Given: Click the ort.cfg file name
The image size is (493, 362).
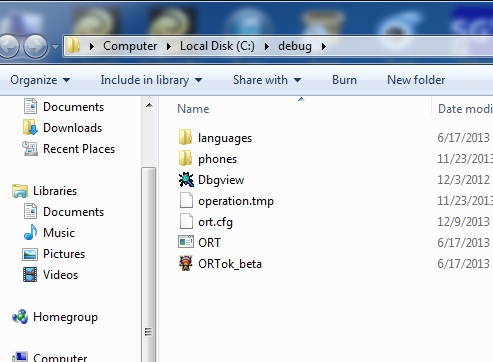Looking at the screenshot, I should (215, 222).
